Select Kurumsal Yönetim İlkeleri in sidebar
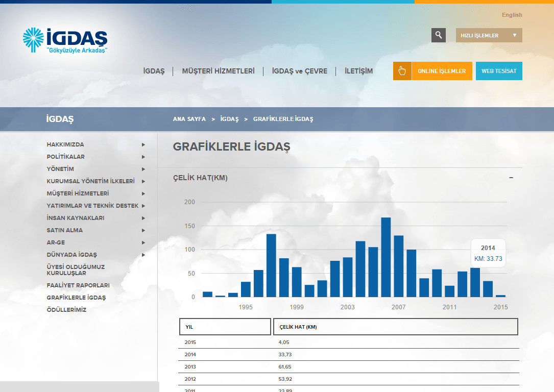The height and width of the screenshot is (392, 554). click(x=91, y=181)
